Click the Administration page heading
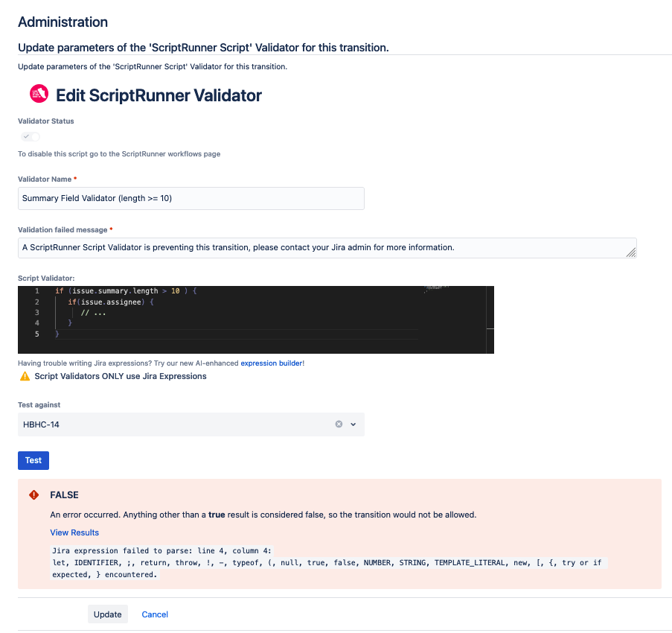The height and width of the screenshot is (633, 672). click(x=63, y=22)
